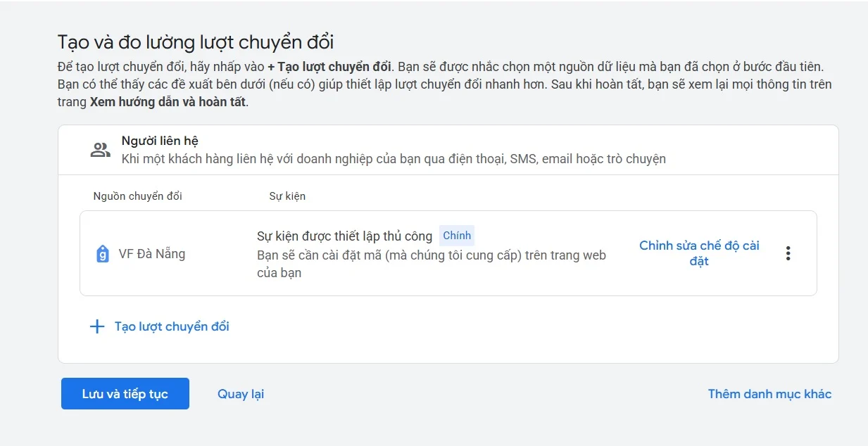This screenshot has width=868, height=446.
Task: Click Thêm danh mục khác
Action: (769, 394)
